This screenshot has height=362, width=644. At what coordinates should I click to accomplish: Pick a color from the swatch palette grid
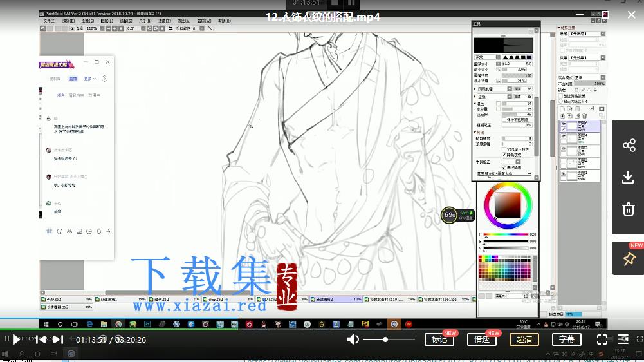(x=504, y=268)
